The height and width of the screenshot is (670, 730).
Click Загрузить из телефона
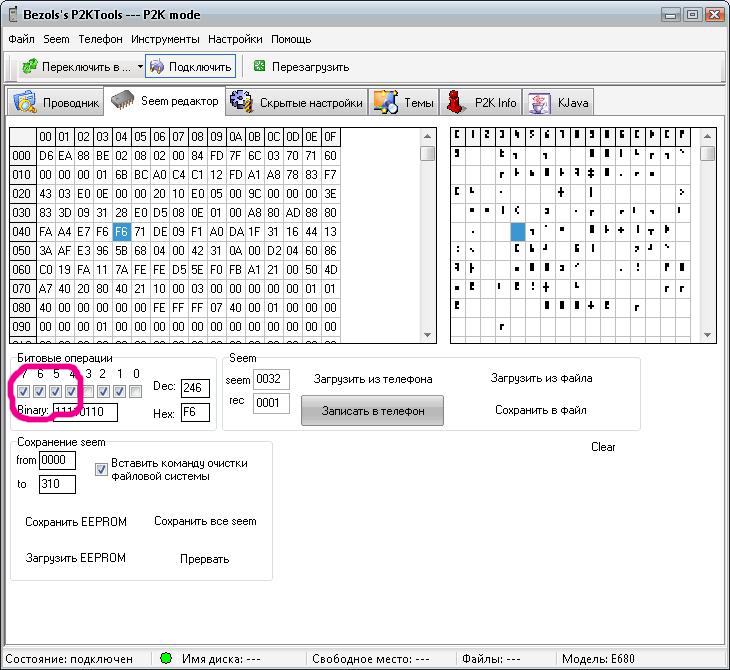point(373,379)
